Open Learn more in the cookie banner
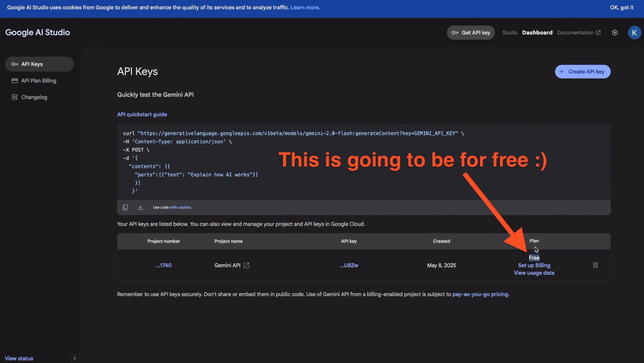The width and height of the screenshot is (644, 363). [305, 7]
